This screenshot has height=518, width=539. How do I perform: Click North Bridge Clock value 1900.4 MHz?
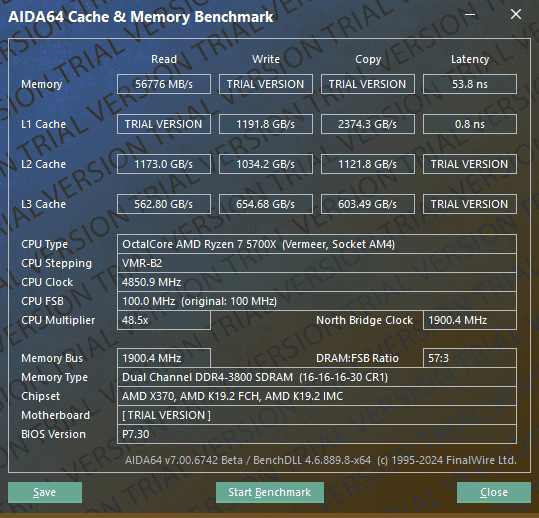470,320
